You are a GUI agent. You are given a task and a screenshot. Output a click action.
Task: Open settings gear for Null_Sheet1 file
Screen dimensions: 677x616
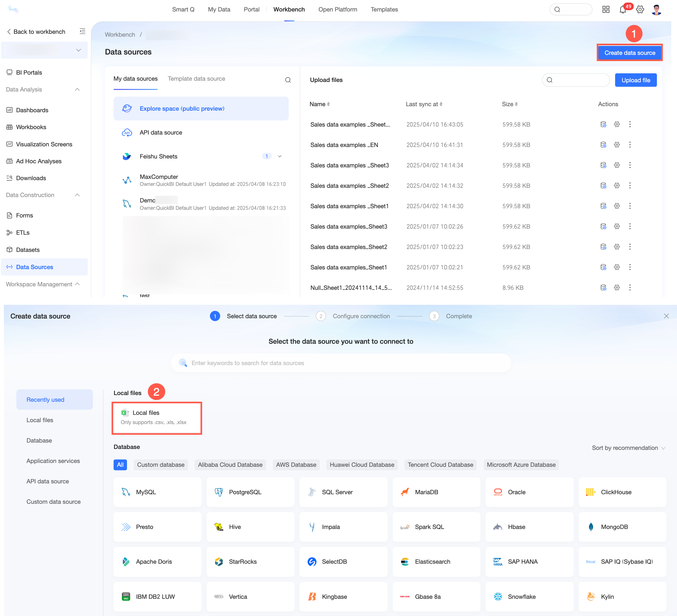click(617, 288)
